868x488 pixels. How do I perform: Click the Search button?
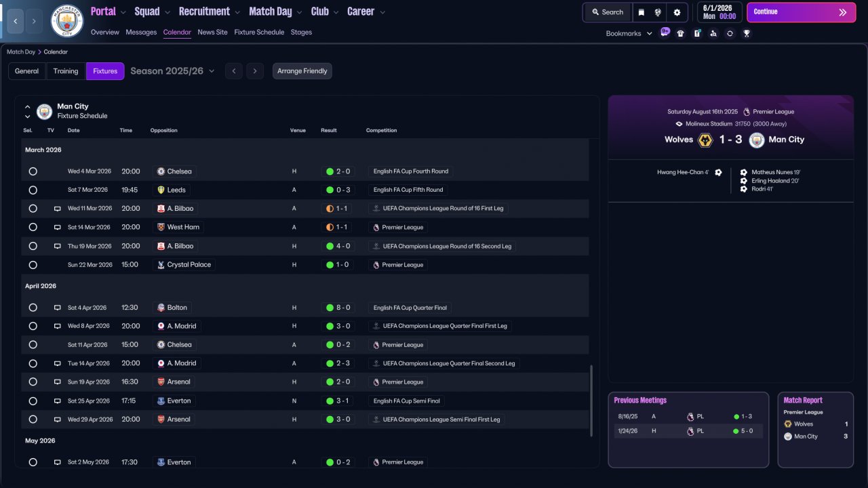[607, 12]
